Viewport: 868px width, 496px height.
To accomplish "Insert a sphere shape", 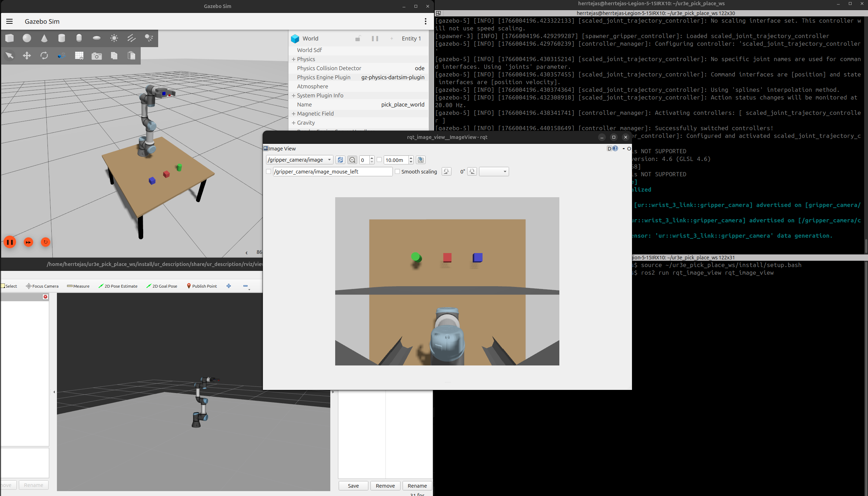I will coord(27,38).
